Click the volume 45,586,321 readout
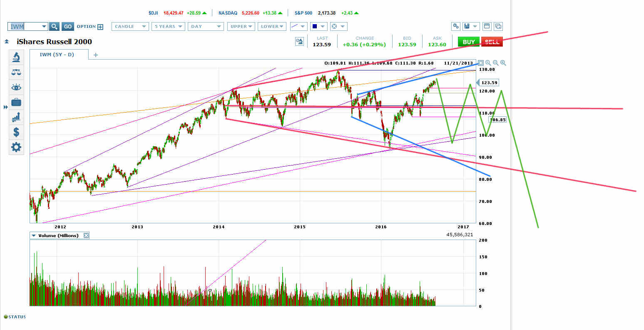Viewport: 644px width, 330px height. coord(460,235)
